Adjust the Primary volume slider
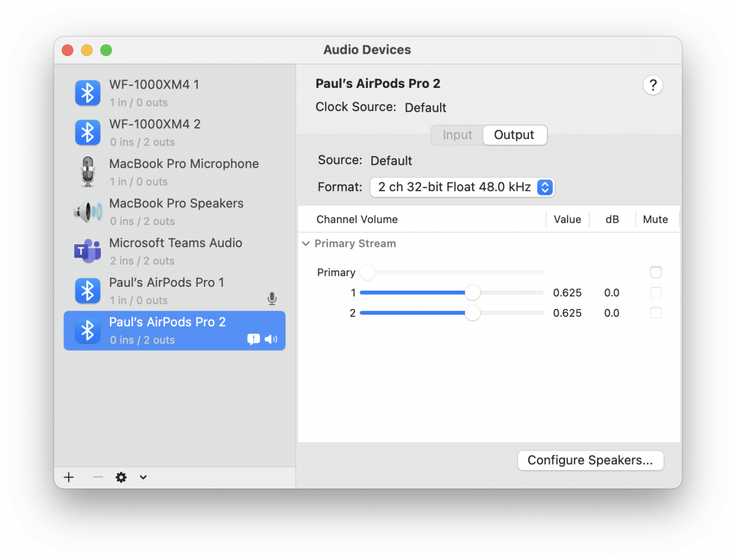The image size is (736, 560). (x=452, y=273)
